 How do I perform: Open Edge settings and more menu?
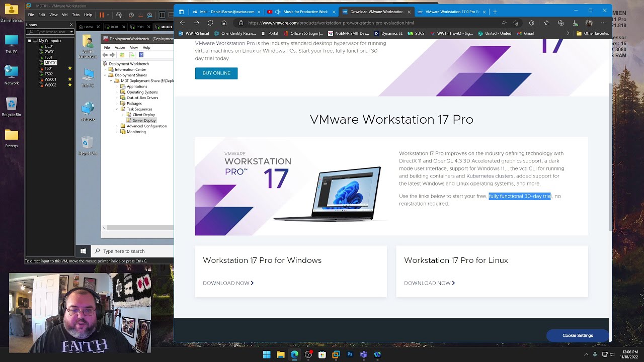click(x=603, y=23)
